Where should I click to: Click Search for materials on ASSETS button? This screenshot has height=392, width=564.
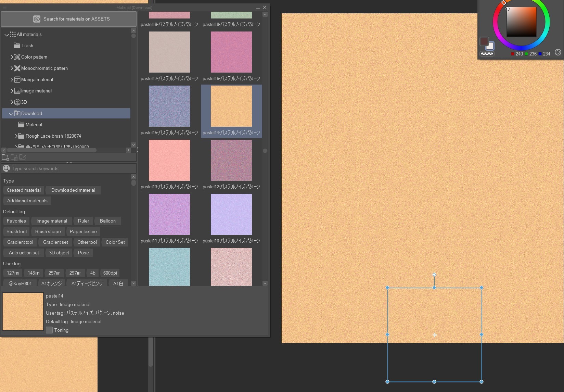69,19
